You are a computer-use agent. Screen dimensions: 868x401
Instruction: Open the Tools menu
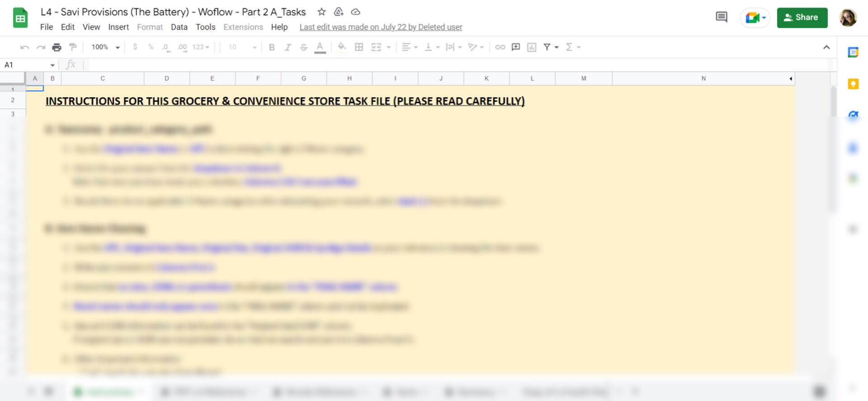[x=206, y=27]
